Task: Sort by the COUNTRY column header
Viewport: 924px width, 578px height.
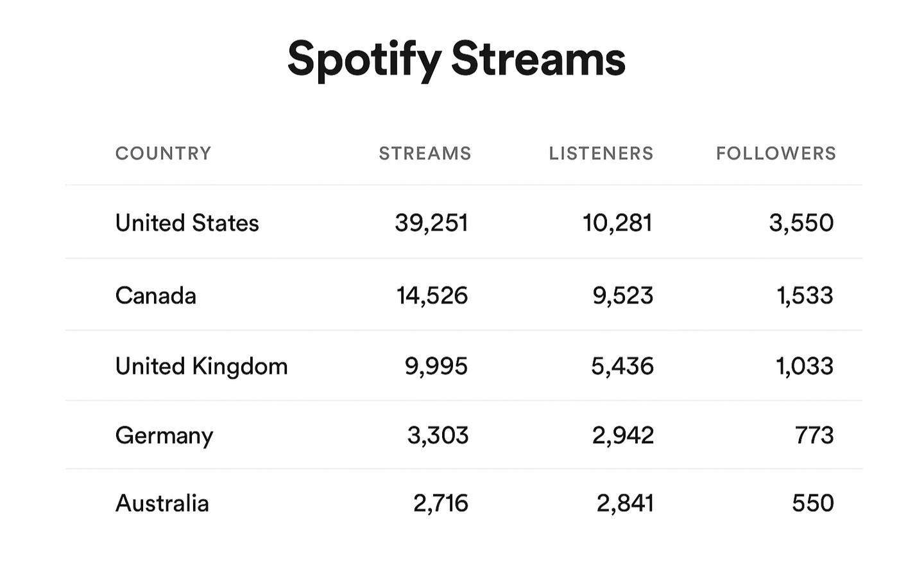Action: click(163, 153)
